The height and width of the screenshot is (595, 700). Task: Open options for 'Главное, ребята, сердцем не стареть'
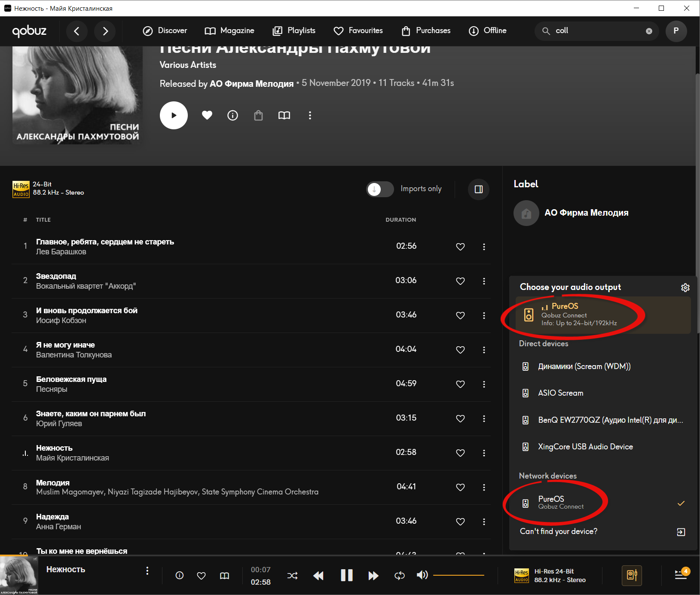pyautogui.click(x=484, y=247)
